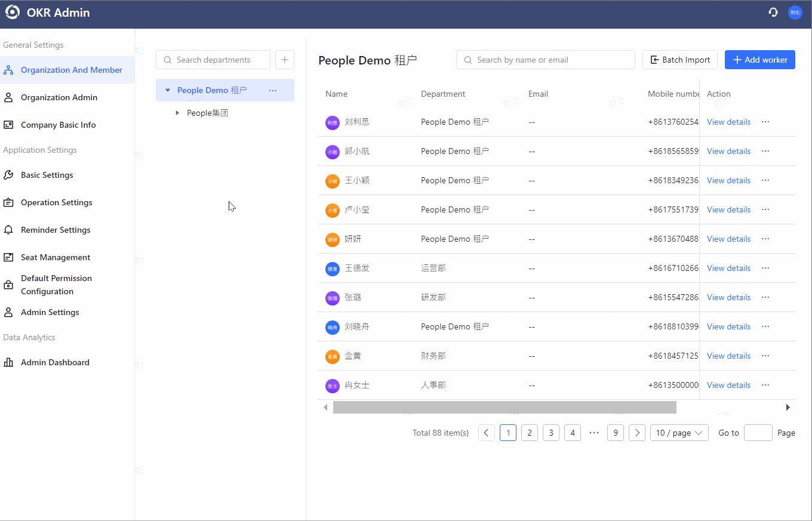View details for 张璐
Screen dimensions: 812x521
tap(728, 297)
